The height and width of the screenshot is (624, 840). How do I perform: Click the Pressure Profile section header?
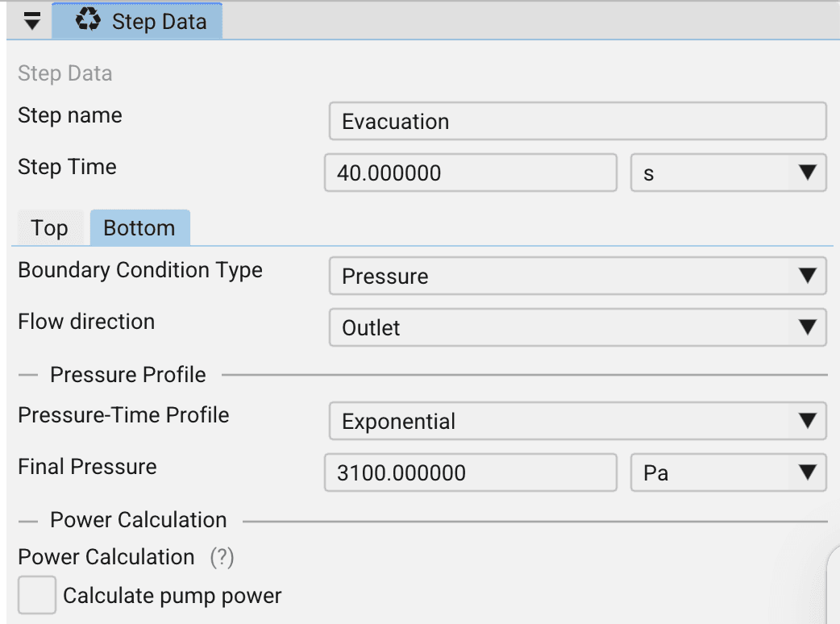click(127, 375)
